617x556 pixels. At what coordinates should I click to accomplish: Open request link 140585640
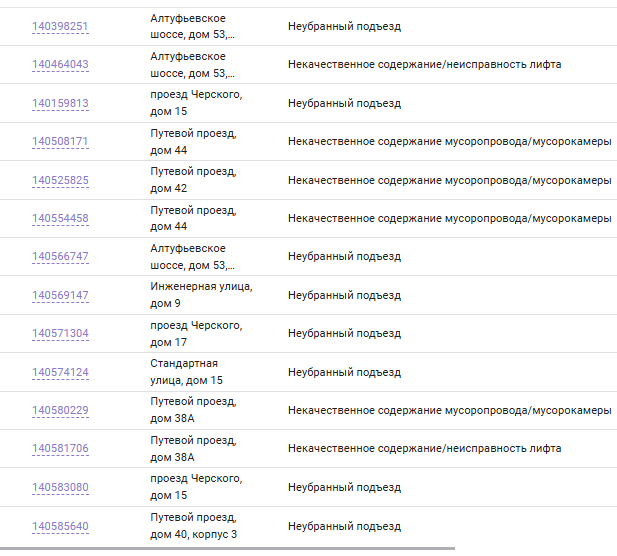(60, 526)
